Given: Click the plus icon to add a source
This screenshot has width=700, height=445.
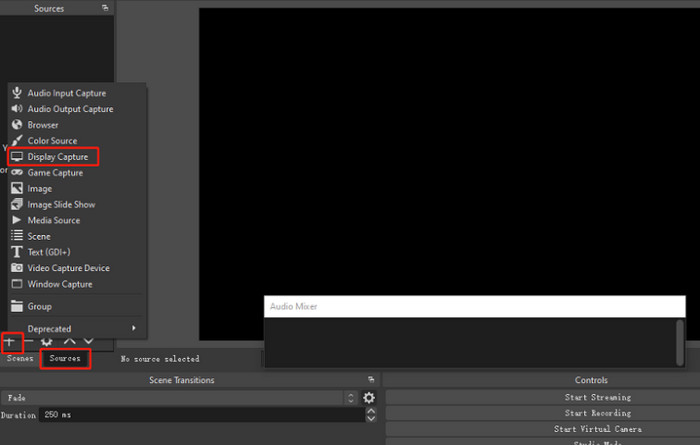Looking at the screenshot, I should click(x=11, y=342).
